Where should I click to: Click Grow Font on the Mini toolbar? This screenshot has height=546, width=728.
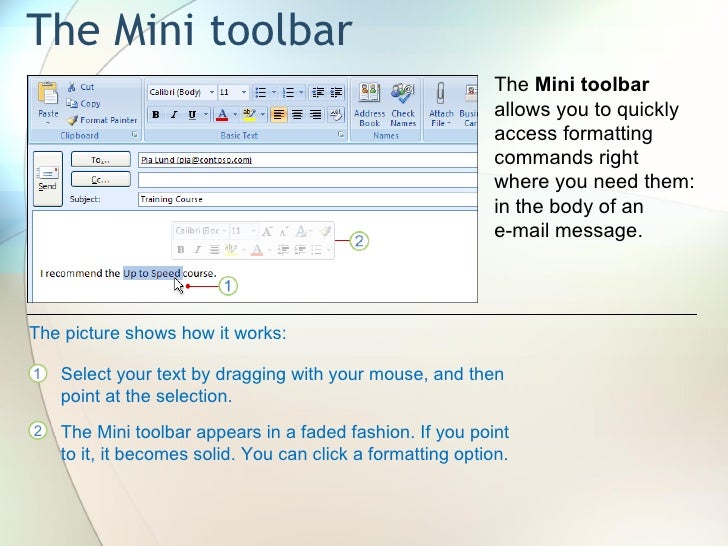coord(267,231)
